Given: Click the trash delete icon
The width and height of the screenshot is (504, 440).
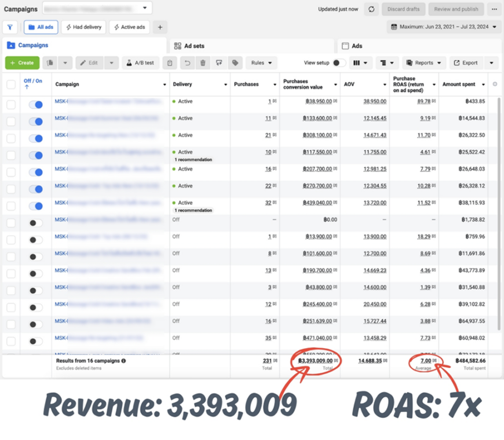Looking at the screenshot, I should point(203,63).
